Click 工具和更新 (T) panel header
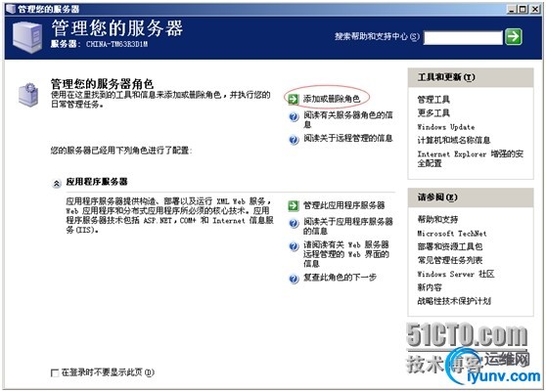 [471, 77]
